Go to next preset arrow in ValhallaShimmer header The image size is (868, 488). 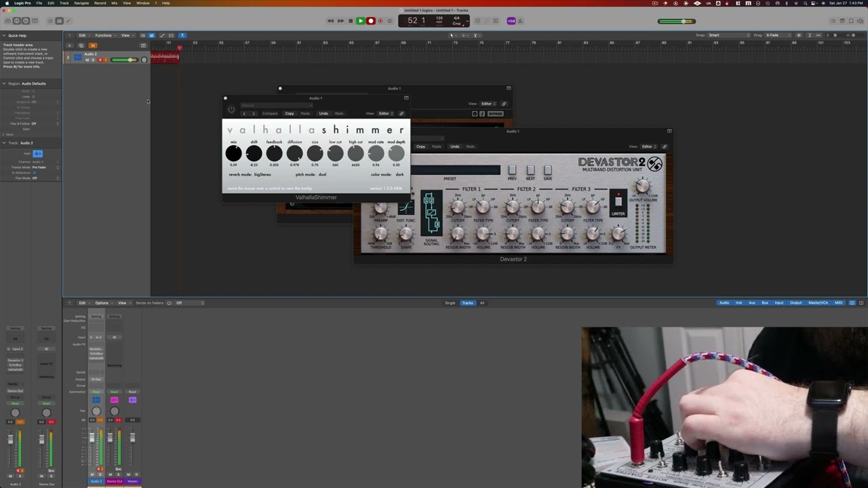point(254,114)
